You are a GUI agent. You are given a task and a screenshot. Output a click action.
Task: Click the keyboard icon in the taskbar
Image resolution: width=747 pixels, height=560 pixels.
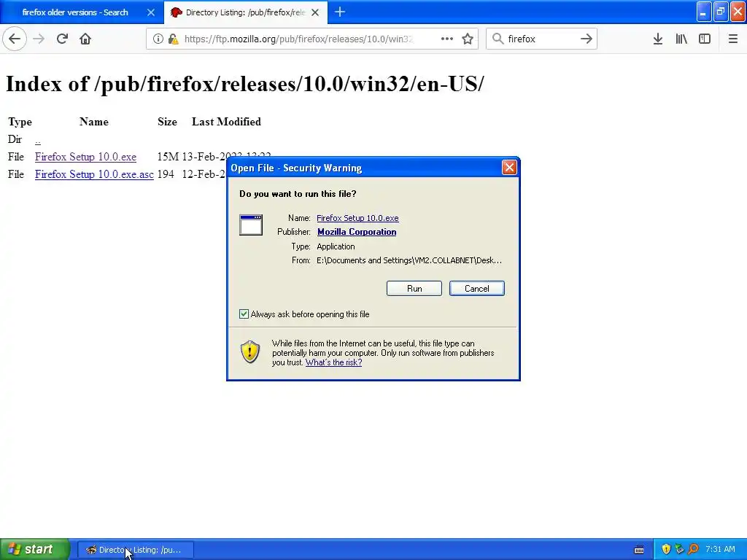tap(639, 550)
